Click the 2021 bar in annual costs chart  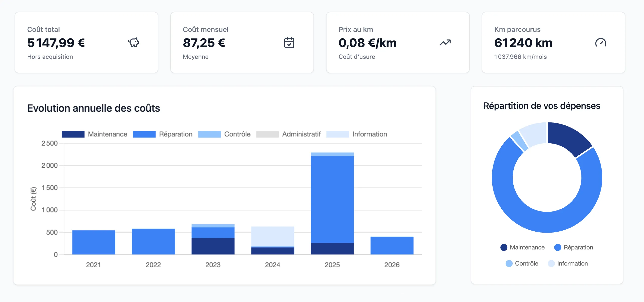click(x=93, y=242)
